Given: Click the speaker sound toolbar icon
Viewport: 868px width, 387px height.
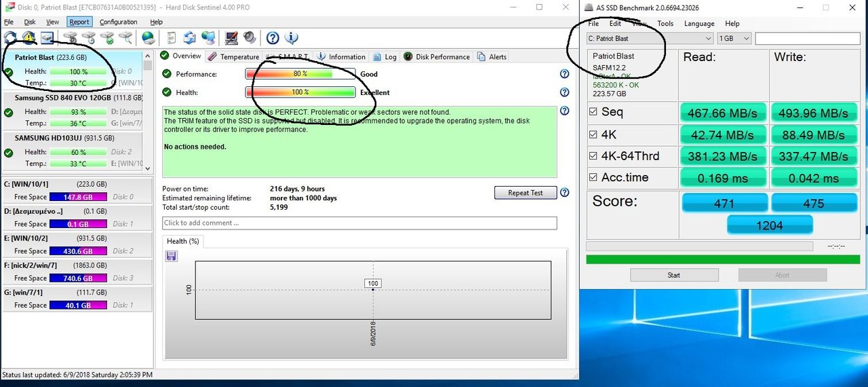Looking at the screenshot, I should 250,38.
